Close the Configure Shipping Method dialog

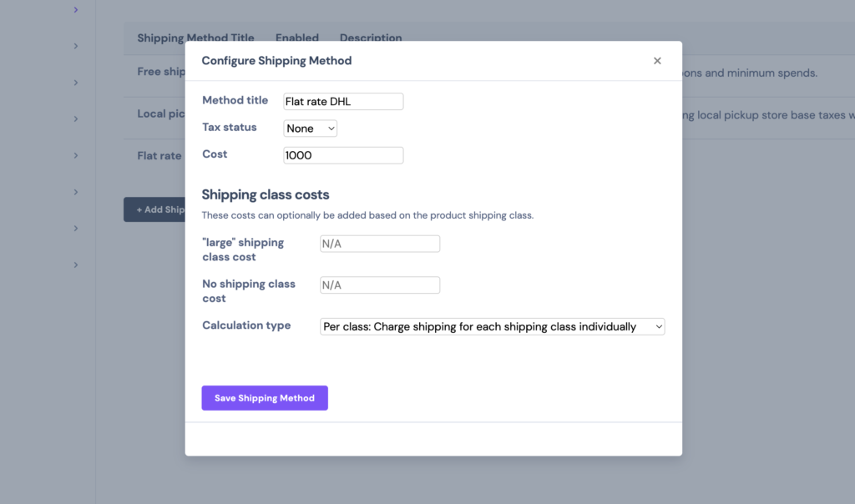[x=657, y=61]
